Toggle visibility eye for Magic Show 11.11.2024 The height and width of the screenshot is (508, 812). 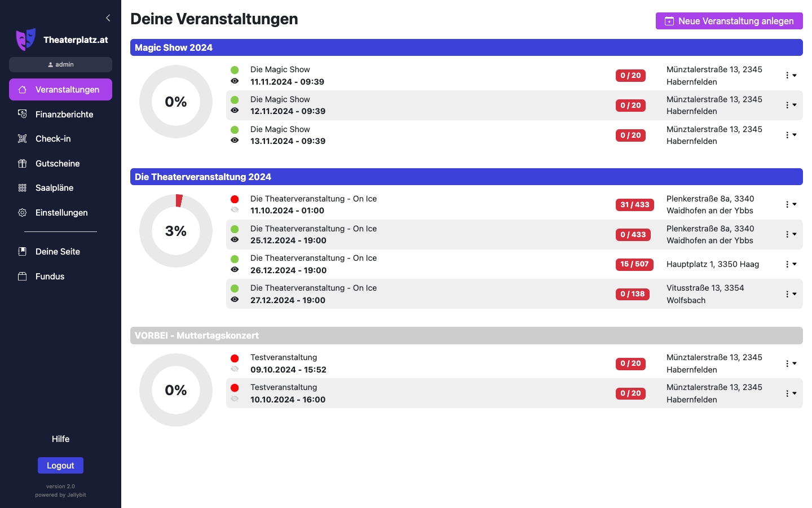(x=235, y=81)
